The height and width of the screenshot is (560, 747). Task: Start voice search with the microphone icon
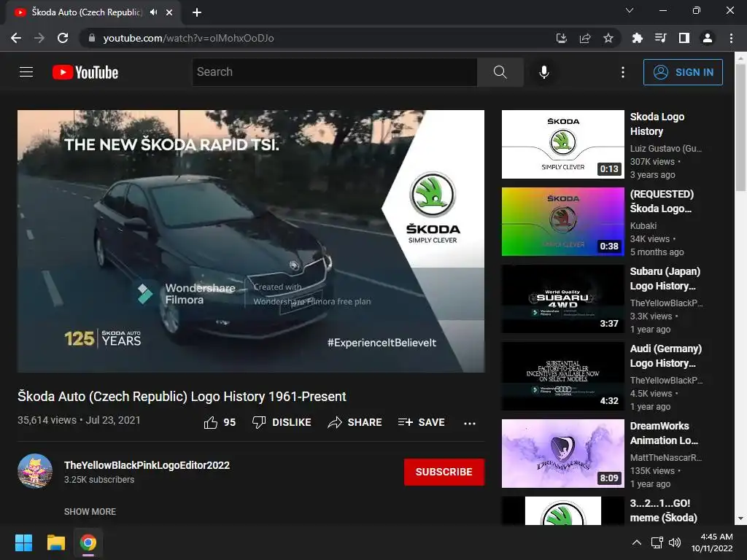(544, 72)
